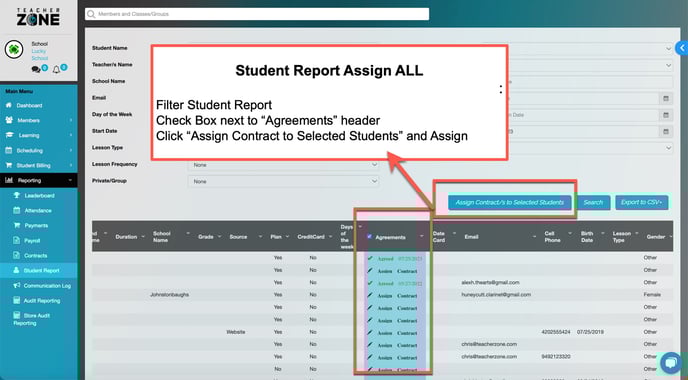Open the bottom calendar date picker icon
The image size is (688, 380).
[x=666, y=131]
